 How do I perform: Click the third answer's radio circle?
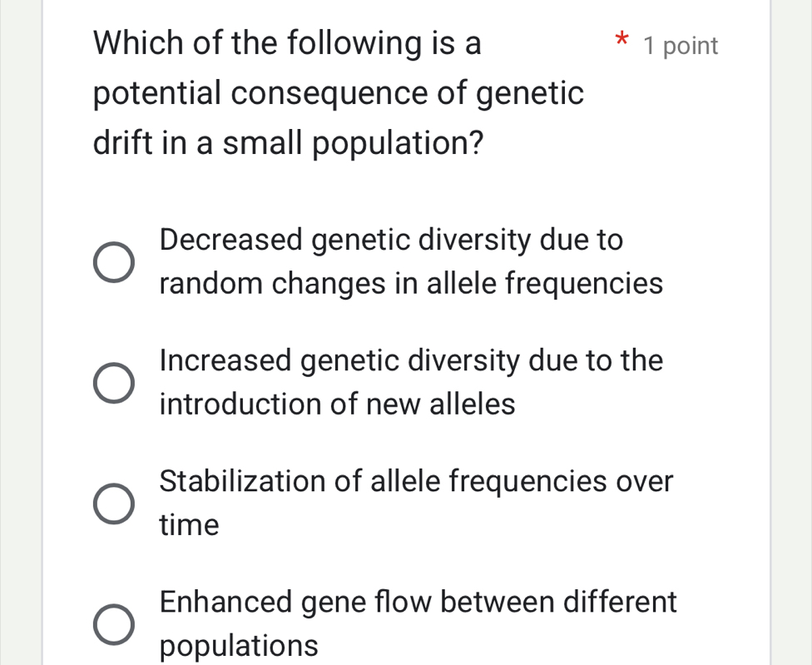[x=112, y=502]
